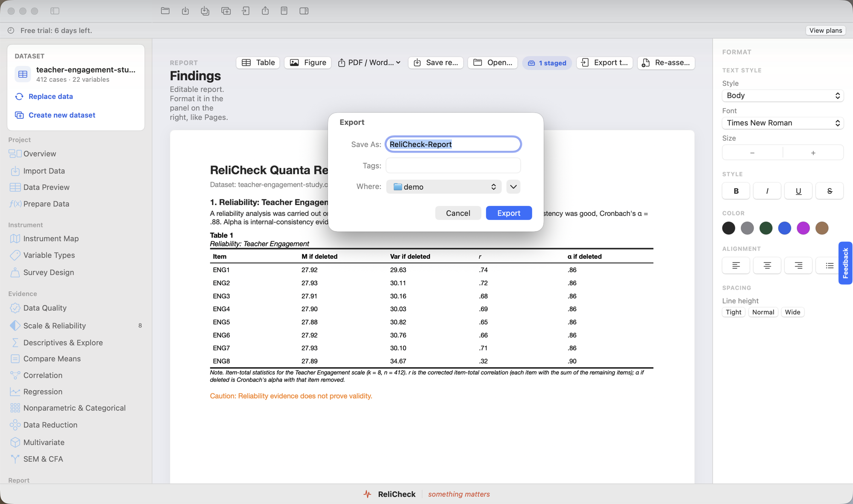Center align text

[x=767, y=266]
